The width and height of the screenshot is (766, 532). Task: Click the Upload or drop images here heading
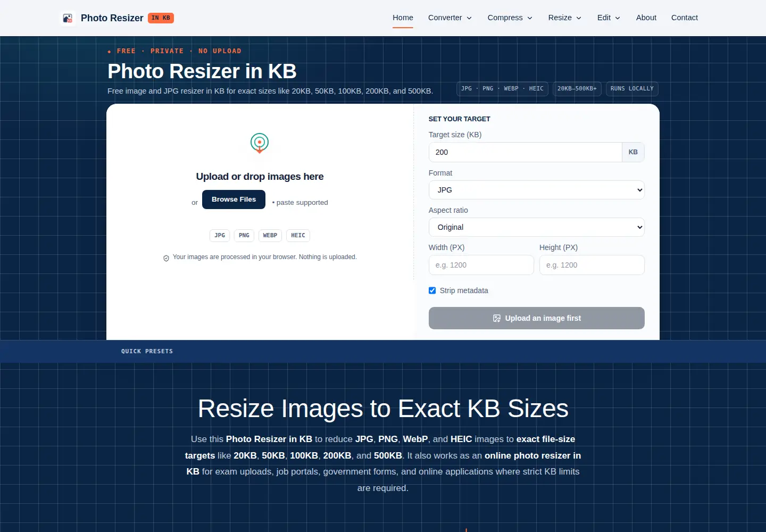click(260, 177)
